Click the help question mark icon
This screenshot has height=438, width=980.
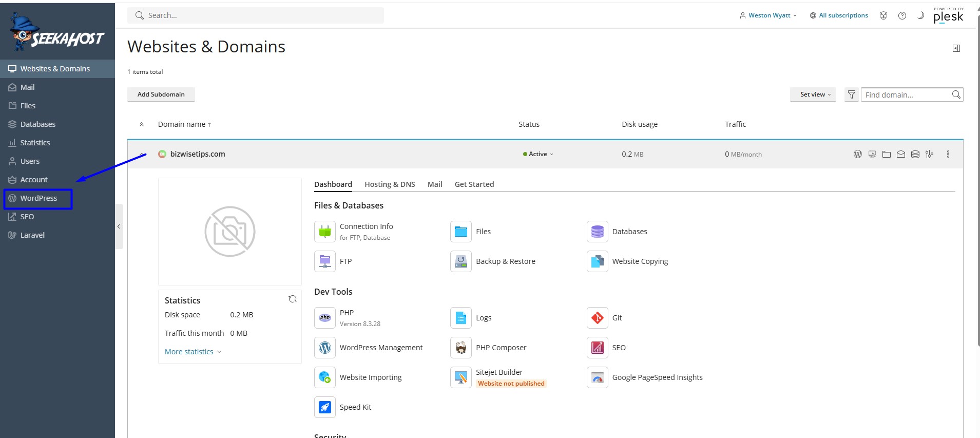pos(902,15)
